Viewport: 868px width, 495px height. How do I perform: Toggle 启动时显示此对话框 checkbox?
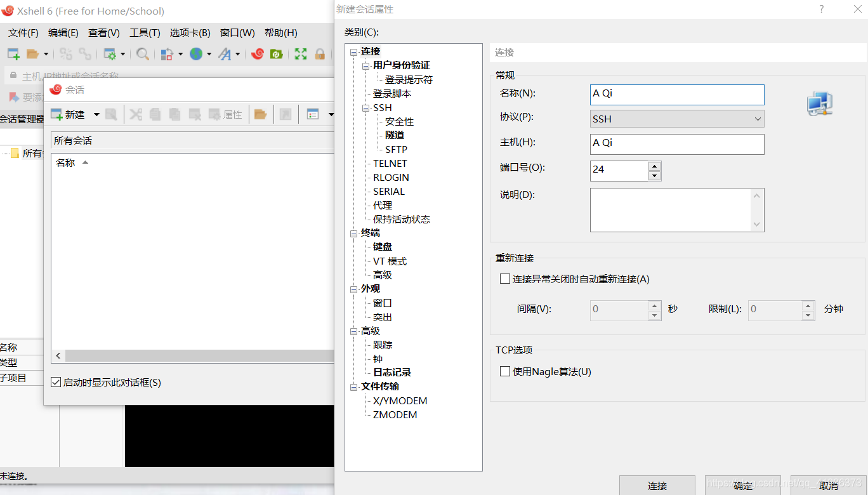56,382
